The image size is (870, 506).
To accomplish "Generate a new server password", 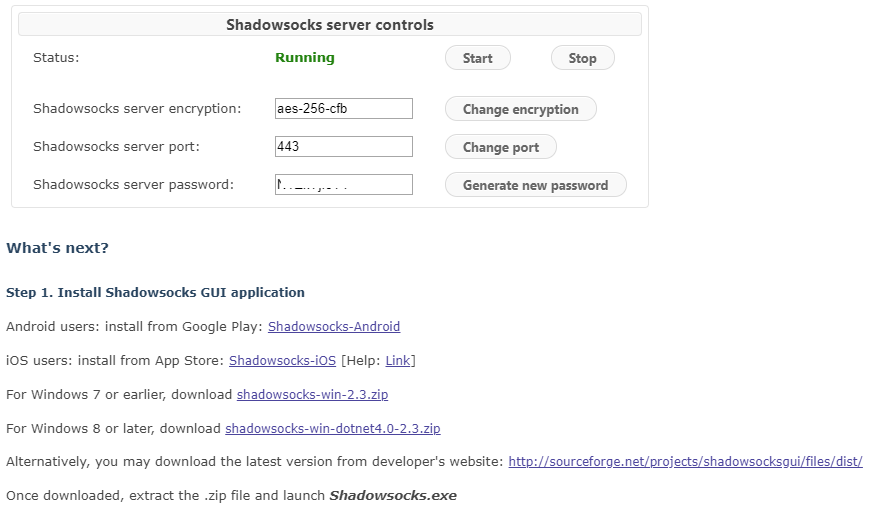I will pos(535,185).
